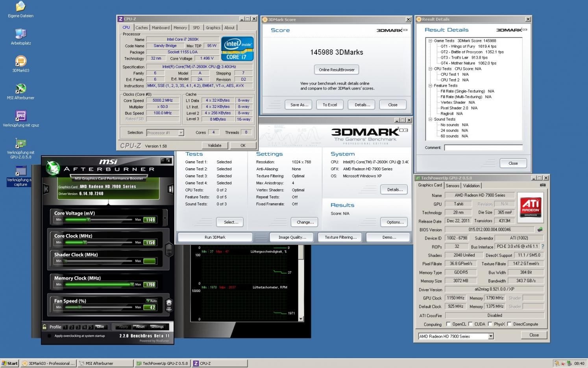Collapse the CPU Tests tree node
The width and height of the screenshot is (588, 368).
(430, 69)
